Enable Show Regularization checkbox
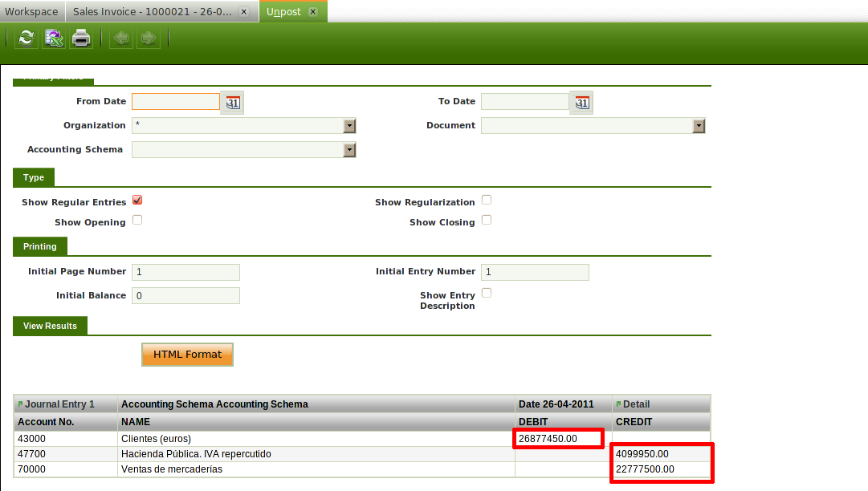 tap(487, 200)
